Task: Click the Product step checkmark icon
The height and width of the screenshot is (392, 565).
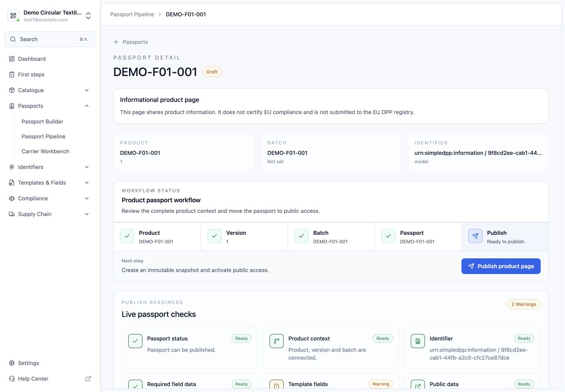Action: click(127, 236)
